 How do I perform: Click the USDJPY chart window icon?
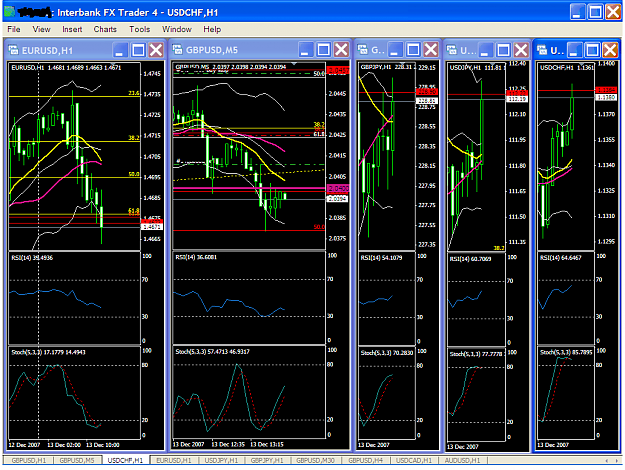(452, 50)
